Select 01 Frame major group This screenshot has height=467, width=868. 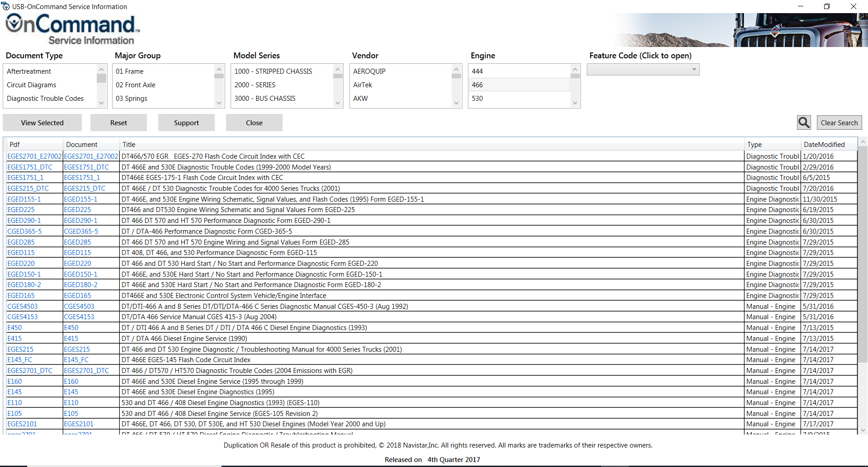coord(164,71)
